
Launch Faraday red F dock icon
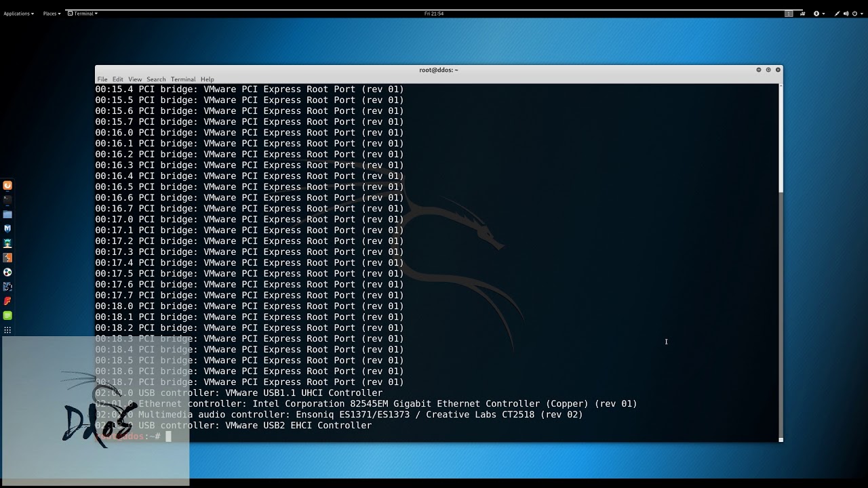pyautogui.click(x=7, y=301)
